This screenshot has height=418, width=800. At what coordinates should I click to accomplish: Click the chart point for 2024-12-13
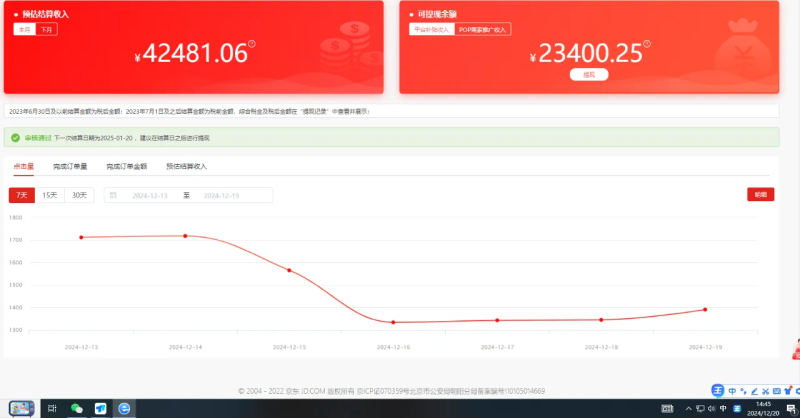click(81, 237)
